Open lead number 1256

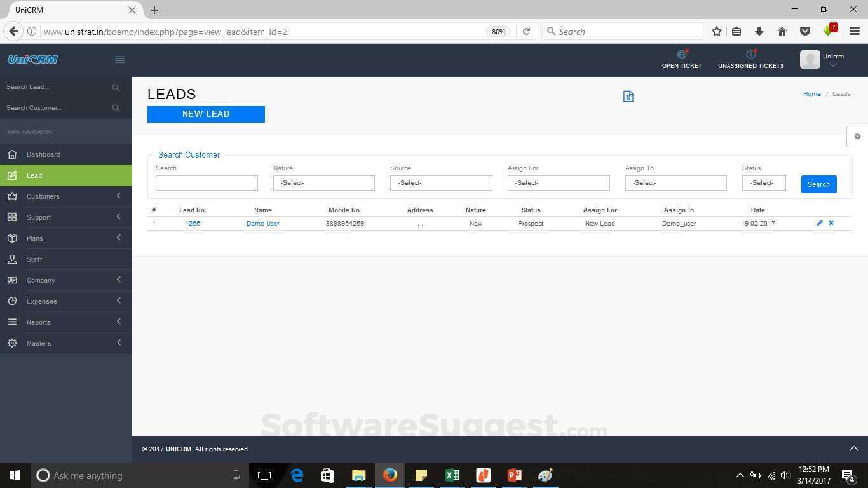pos(193,223)
